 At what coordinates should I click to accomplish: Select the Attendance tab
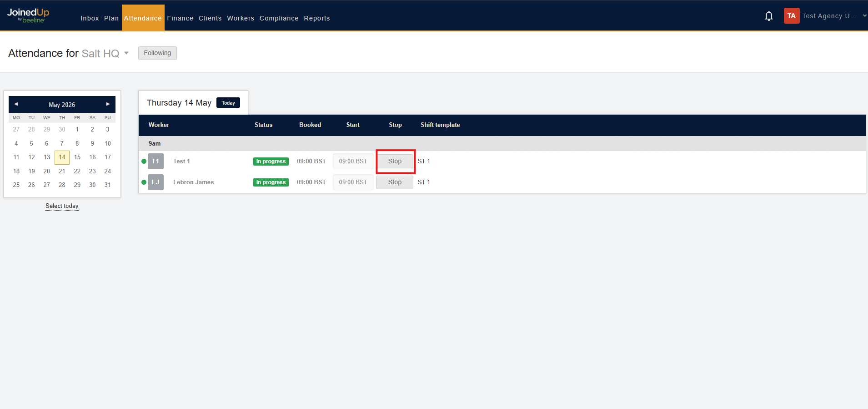(x=143, y=18)
